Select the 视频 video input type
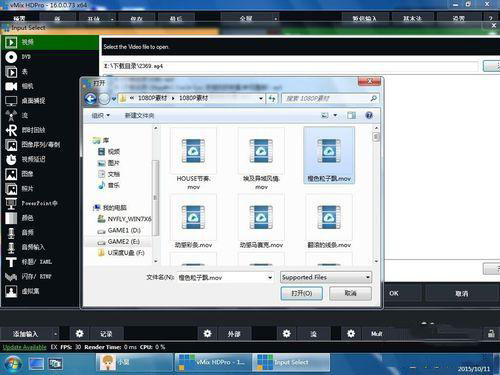Image resolution: width=500 pixels, height=375 pixels. [x=50, y=42]
